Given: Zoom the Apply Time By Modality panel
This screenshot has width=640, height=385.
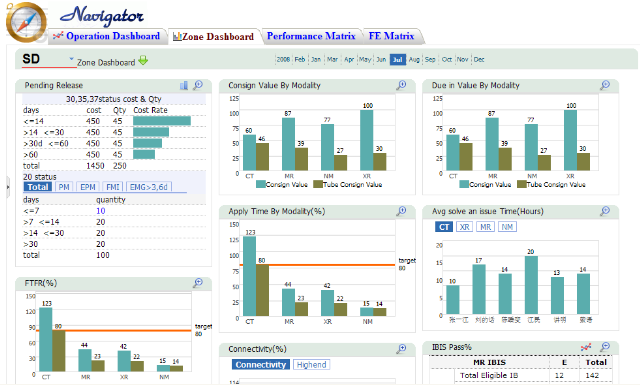Looking at the screenshot, I should [402, 210].
